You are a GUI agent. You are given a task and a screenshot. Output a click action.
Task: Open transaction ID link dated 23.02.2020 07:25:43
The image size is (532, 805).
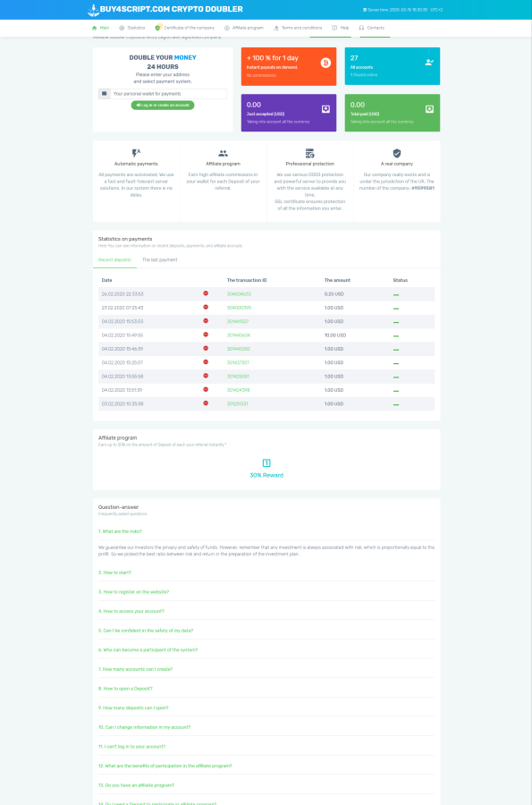(x=239, y=308)
